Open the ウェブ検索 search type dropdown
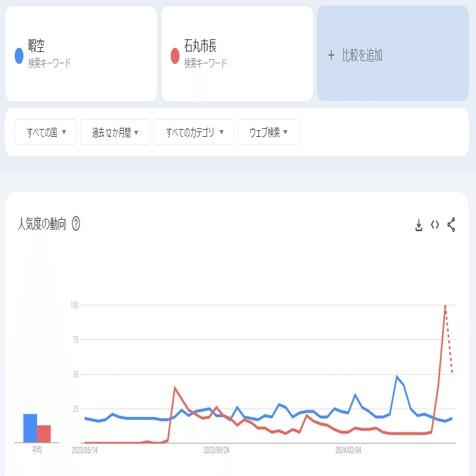The width and height of the screenshot is (476, 476). pos(268,132)
